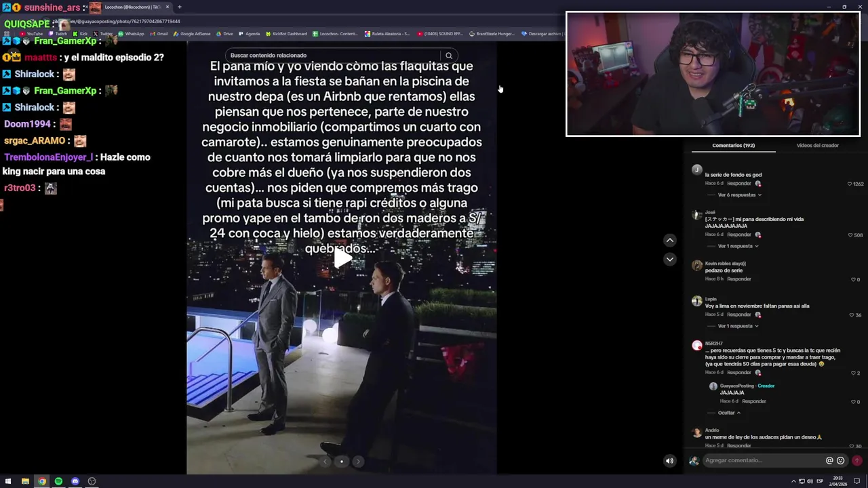Like NSR2H7's comment with 2 likes
868x488 pixels.
[x=853, y=373]
